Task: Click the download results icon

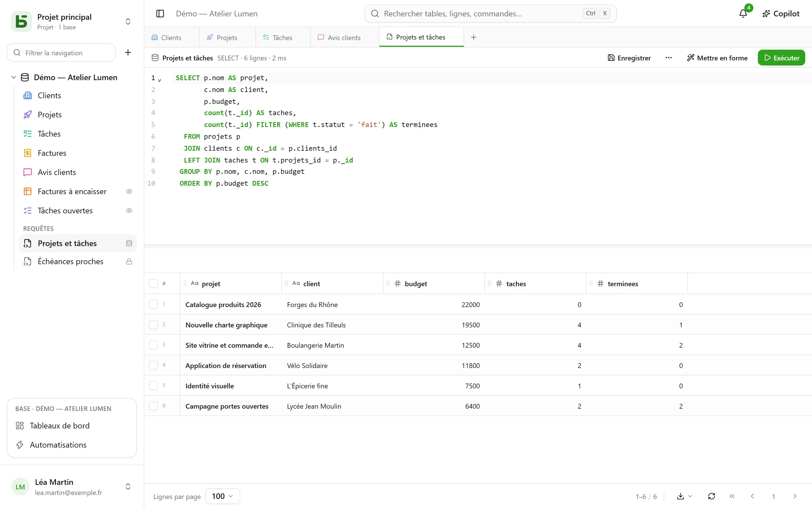Action: tap(680, 496)
